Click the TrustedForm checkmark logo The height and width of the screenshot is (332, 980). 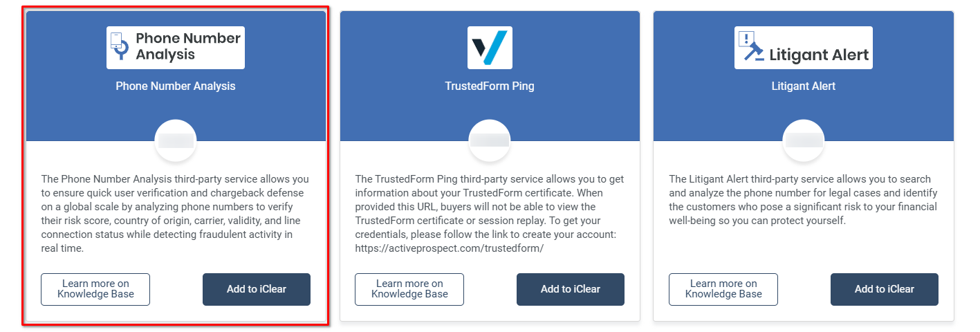coord(490,48)
